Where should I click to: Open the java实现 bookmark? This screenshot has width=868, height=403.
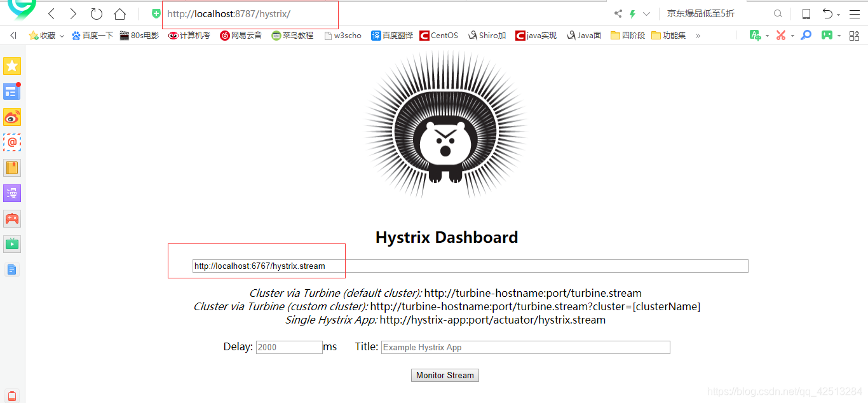(x=536, y=36)
